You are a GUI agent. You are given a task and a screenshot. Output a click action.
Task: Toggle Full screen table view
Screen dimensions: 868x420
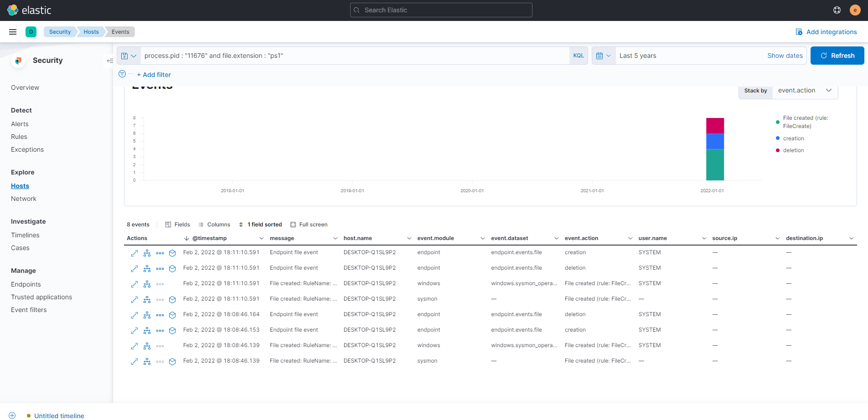pyautogui.click(x=309, y=225)
